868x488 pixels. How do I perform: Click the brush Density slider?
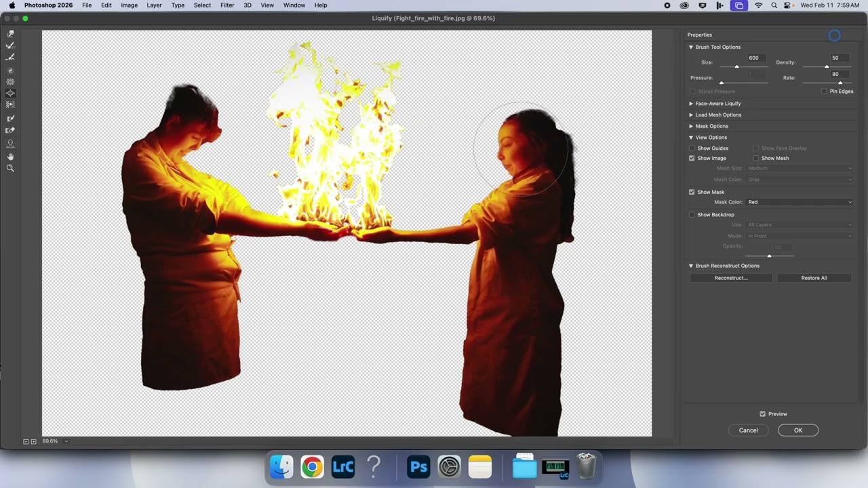coord(827,66)
